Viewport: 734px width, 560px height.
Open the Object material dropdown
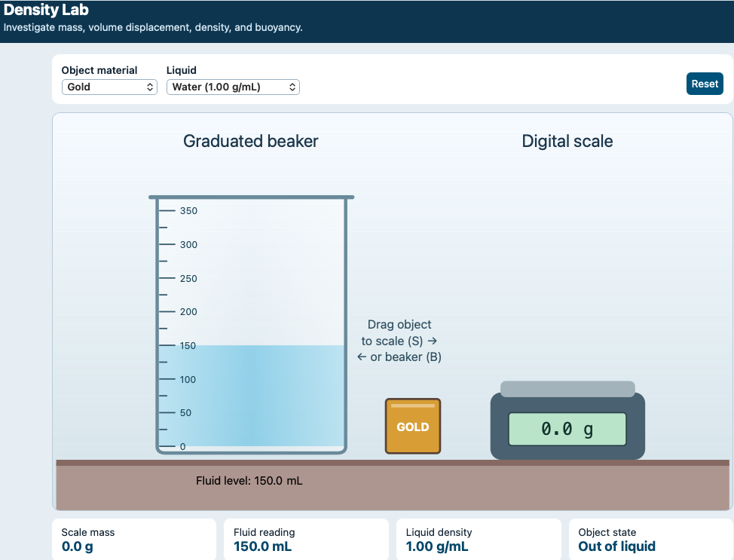click(109, 87)
